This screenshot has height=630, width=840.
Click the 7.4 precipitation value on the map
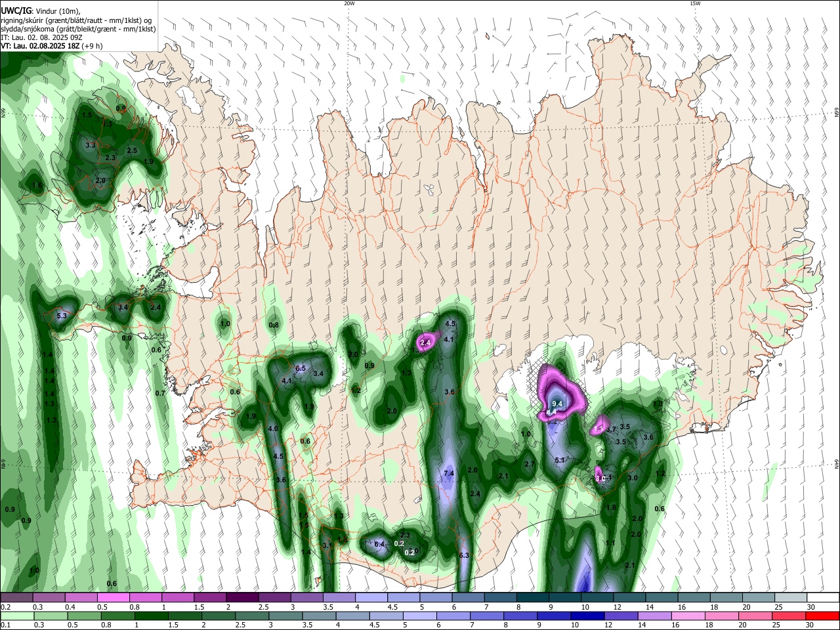click(x=449, y=473)
